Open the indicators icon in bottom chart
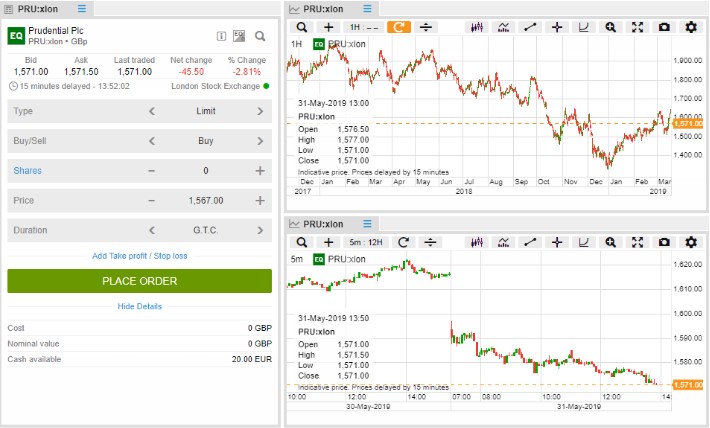 coord(504,242)
